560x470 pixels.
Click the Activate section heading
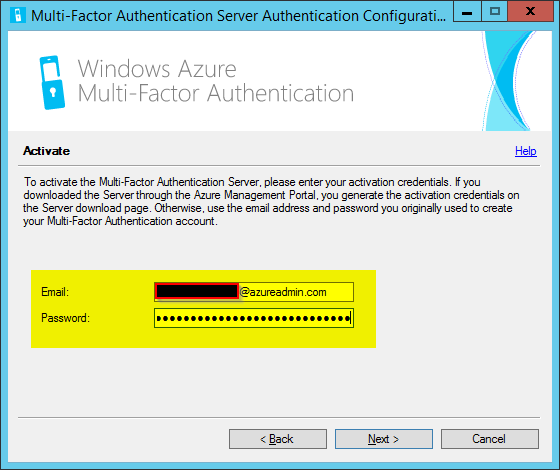click(x=46, y=151)
